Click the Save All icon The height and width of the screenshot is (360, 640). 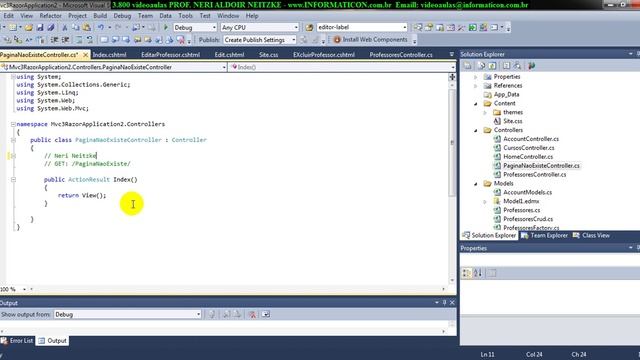[x=51, y=27]
